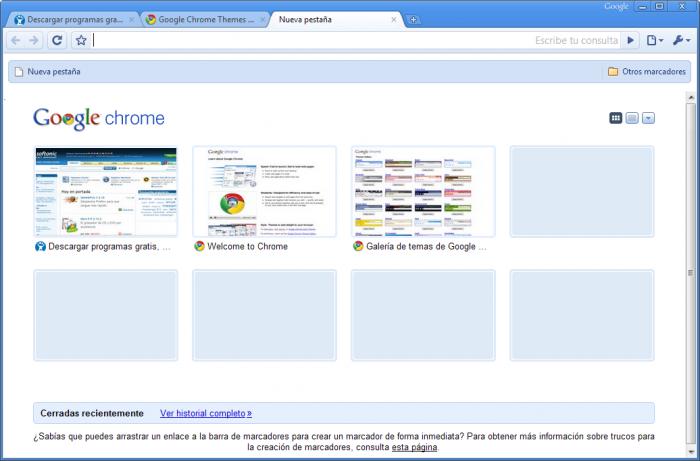The image size is (700, 461).
Task: Switch to Google Chrome Themes tab
Action: pyautogui.click(x=205, y=20)
